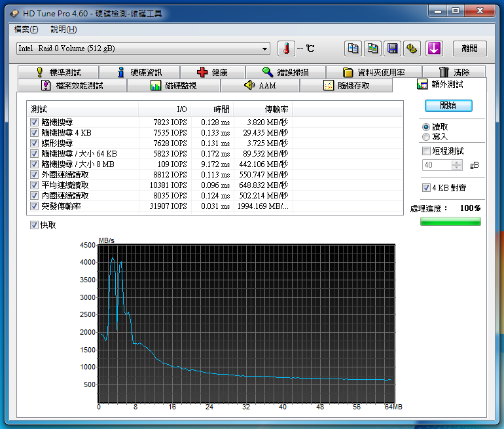The image size is (504, 429).
Task: Click the 時間 column header
Action: point(212,109)
